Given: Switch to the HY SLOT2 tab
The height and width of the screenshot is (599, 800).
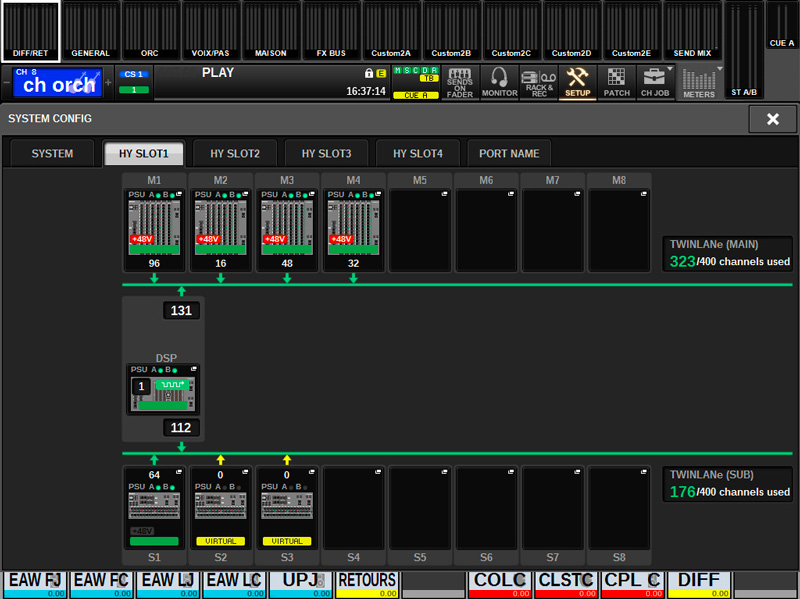Looking at the screenshot, I should (x=235, y=153).
